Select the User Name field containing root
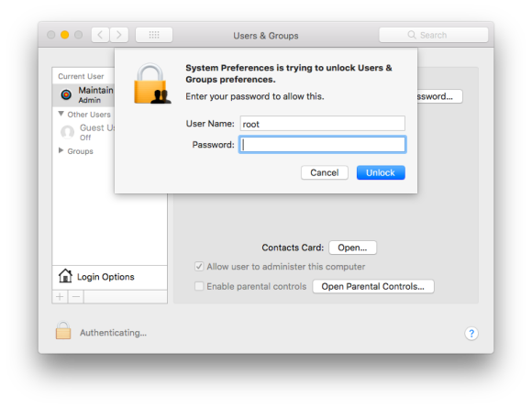Image resolution: width=532 pixels, height=408 pixels. pos(322,124)
